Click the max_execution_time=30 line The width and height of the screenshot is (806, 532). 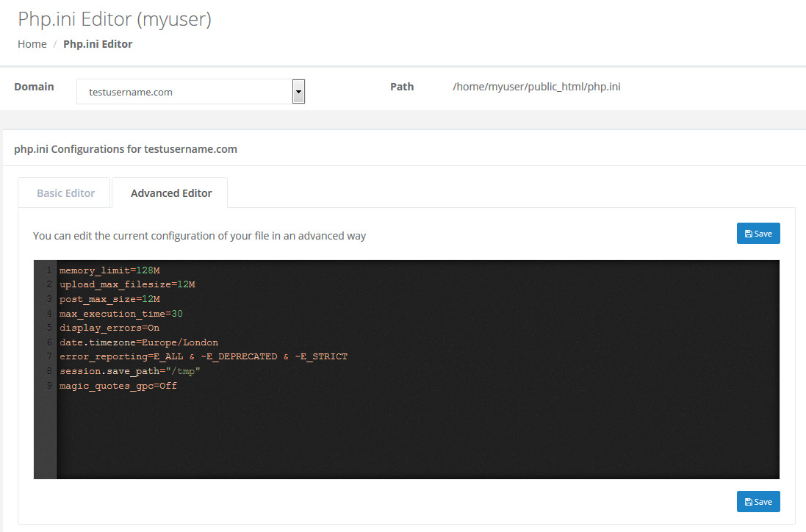pyautogui.click(x=120, y=314)
